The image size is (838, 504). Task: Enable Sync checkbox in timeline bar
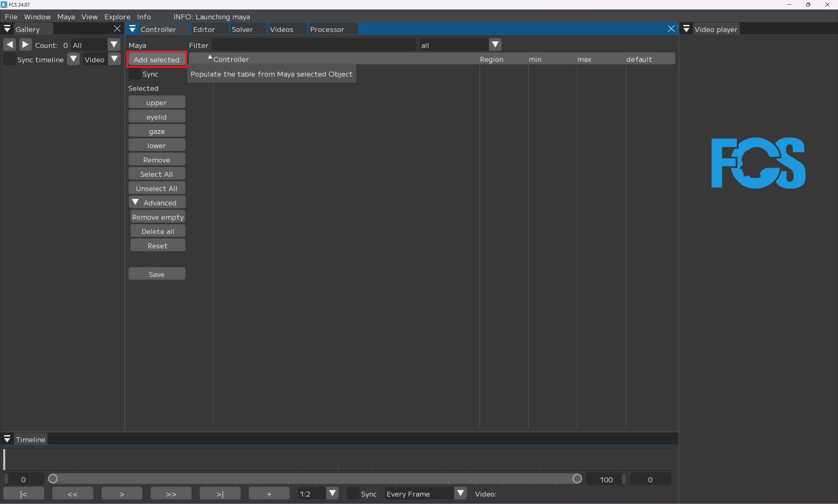(353, 494)
